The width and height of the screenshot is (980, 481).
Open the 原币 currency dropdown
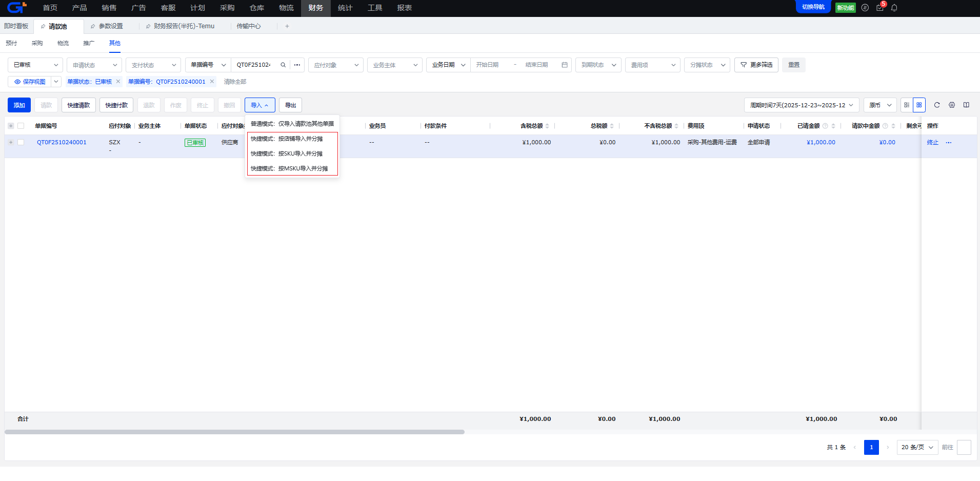[880, 105]
